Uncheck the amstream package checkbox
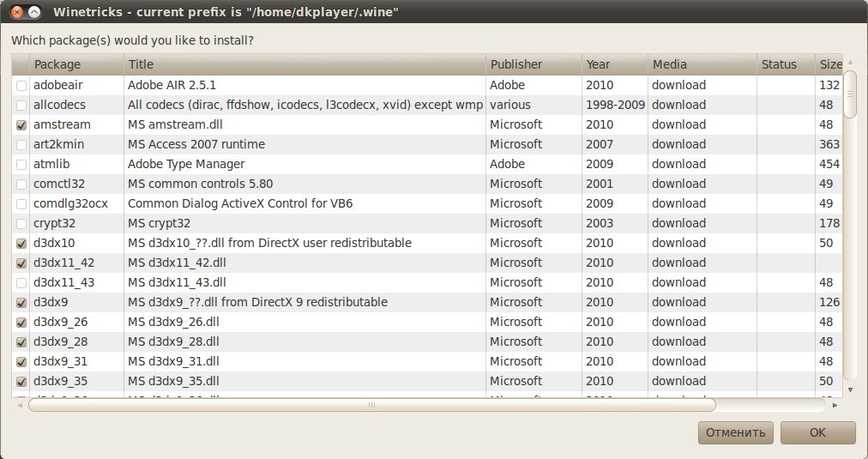This screenshot has height=459, width=868. [x=21, y=125]
